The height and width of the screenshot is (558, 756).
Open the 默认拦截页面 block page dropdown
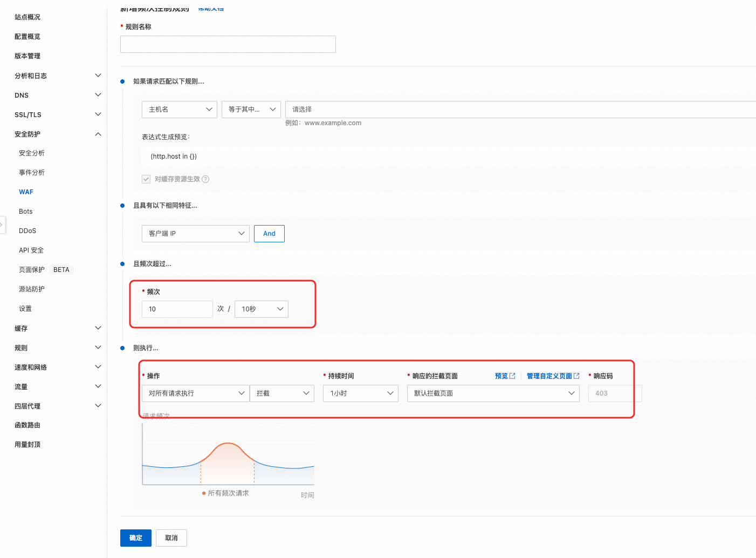493,393
